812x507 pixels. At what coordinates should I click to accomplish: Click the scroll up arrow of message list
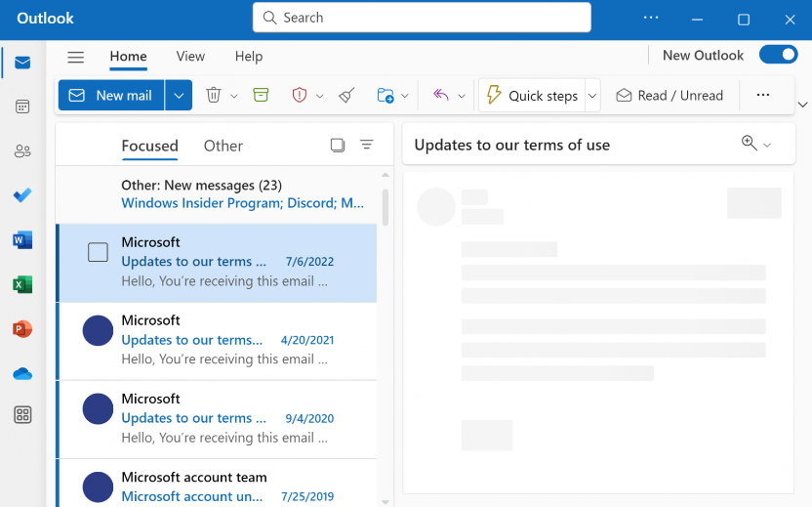pos(386,175)
